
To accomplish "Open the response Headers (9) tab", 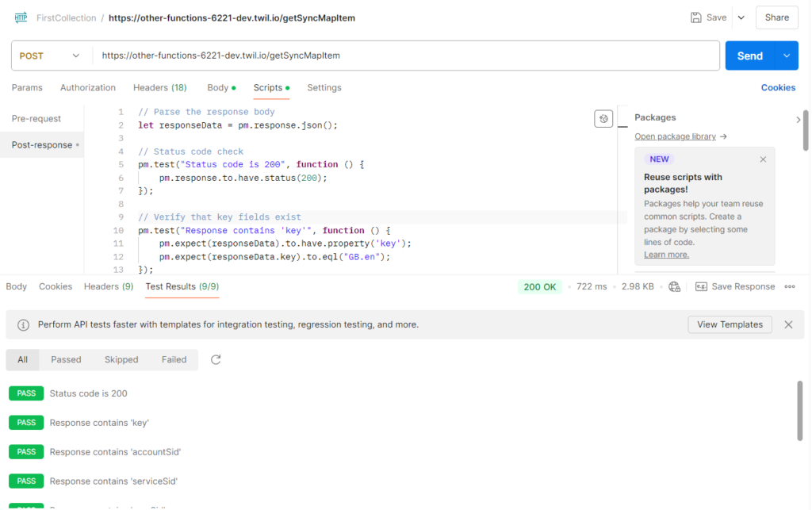I will (108, 287).
